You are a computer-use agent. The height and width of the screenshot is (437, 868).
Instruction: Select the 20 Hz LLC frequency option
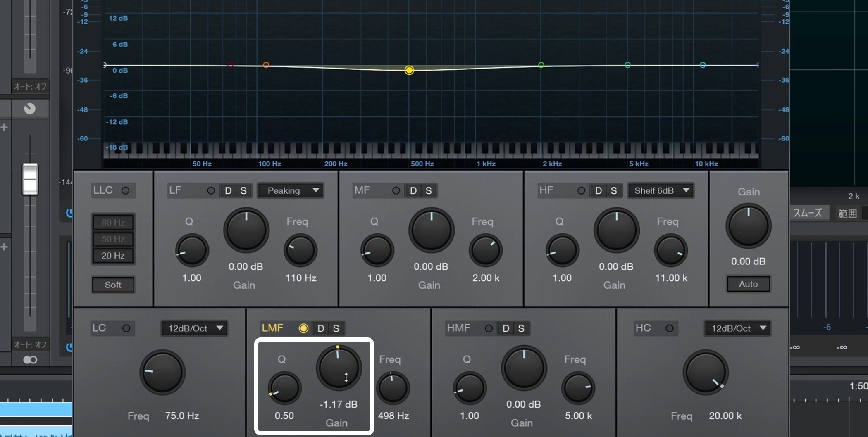(x=113, y=256)
